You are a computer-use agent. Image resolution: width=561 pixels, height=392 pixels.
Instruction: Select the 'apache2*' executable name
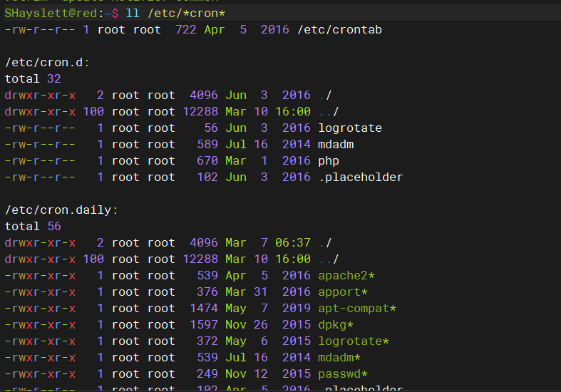(346, 276)
